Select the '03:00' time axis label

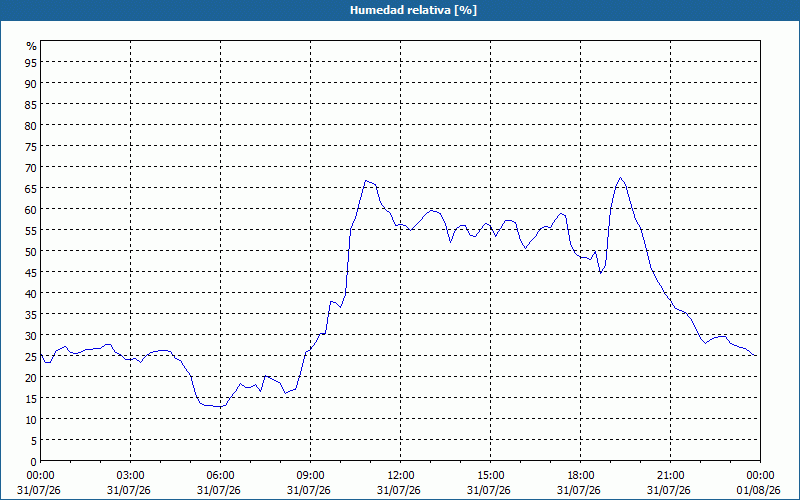[130, 476]
